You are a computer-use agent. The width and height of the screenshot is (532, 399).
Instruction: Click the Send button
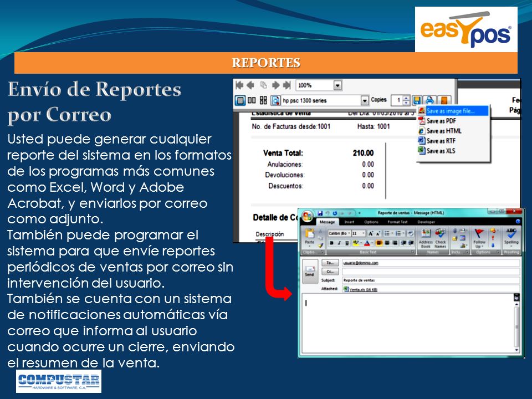coord(309,271)
